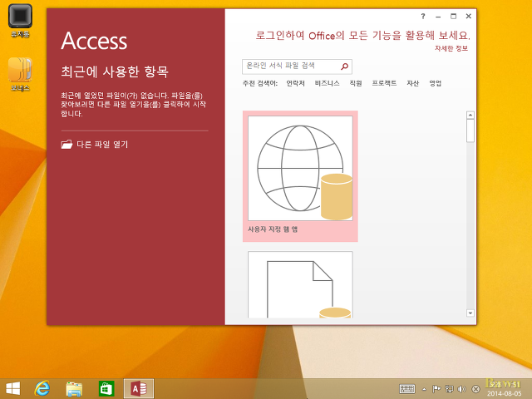Select the 비즈니스 suggested search
Viewport: 532px width, 399px height.
327,83
